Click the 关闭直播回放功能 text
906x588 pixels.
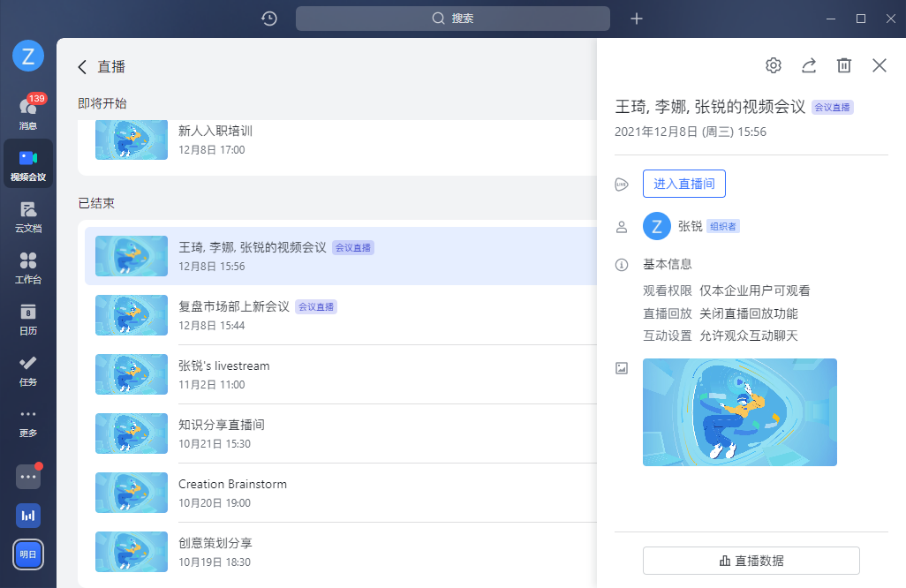click(748, 313)
